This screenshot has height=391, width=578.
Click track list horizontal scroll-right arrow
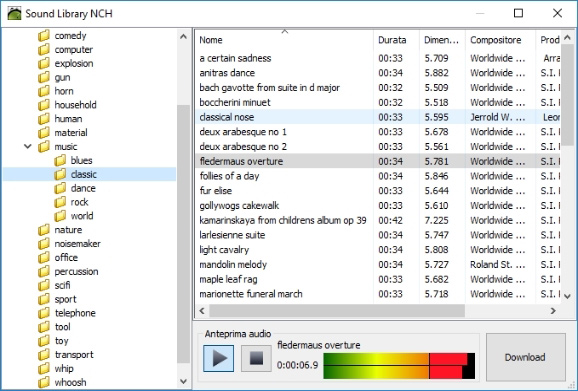[553, 311]
